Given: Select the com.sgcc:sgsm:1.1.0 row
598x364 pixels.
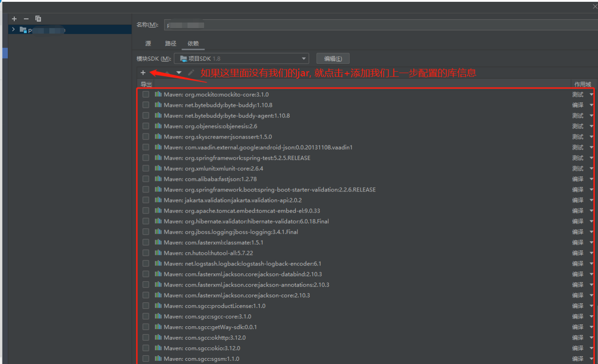Looking at the screenshot, I should [366, 359].
